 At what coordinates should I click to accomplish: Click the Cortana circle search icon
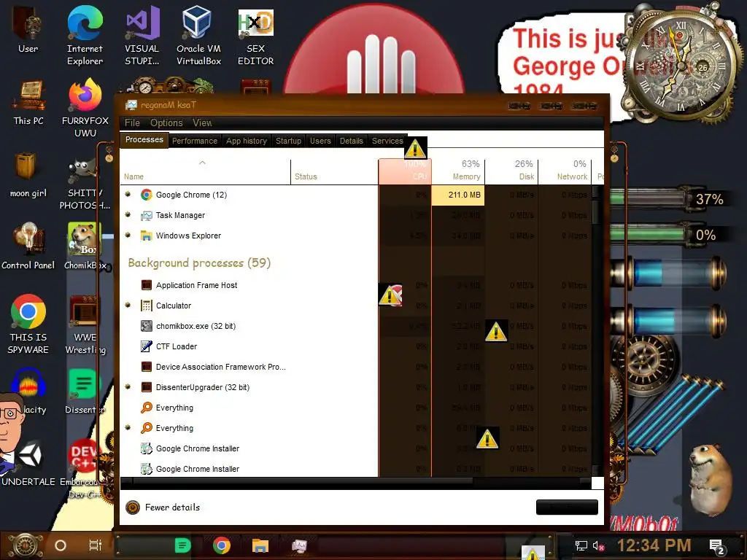tap(61, 545)
